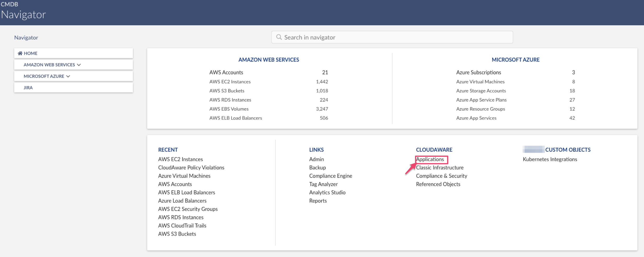
Task: Focus the Search in navigator field
Action: coord(392,37)
